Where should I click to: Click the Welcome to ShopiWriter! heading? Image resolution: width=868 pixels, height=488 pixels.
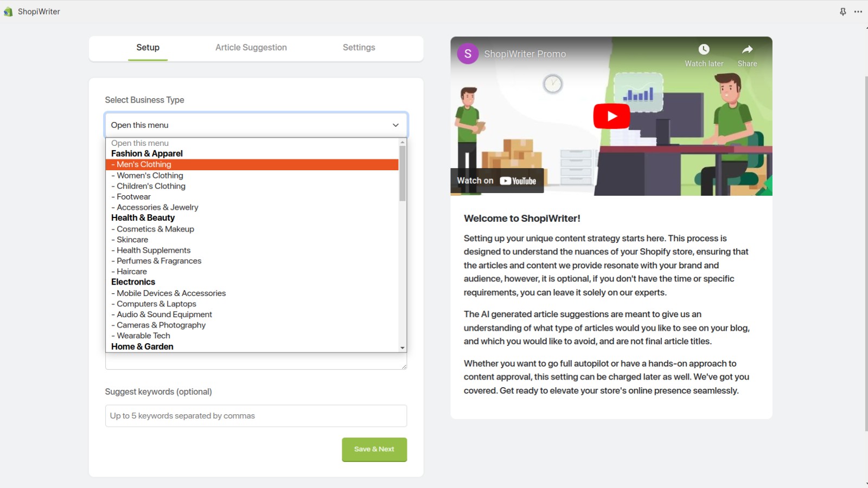tap(522, 219)
